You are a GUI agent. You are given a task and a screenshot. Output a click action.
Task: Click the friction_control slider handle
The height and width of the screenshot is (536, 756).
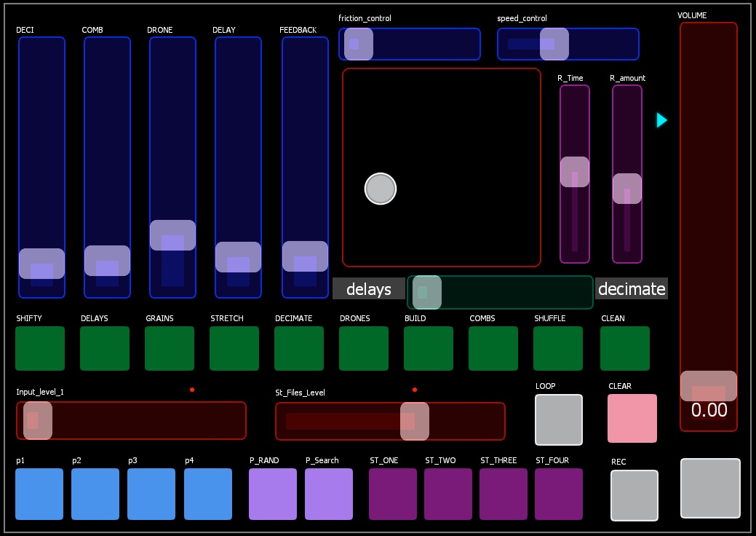359,44
